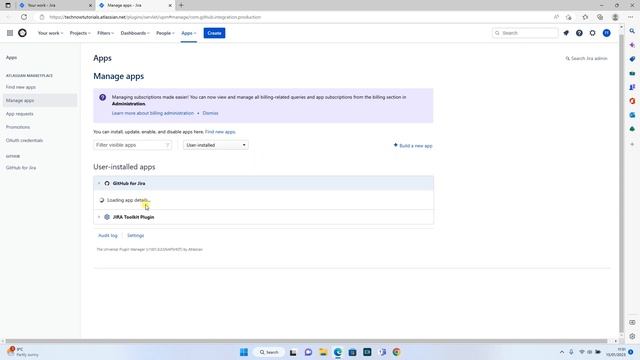
Task: Open Windows Start menu
Action: tap(244, 352)
